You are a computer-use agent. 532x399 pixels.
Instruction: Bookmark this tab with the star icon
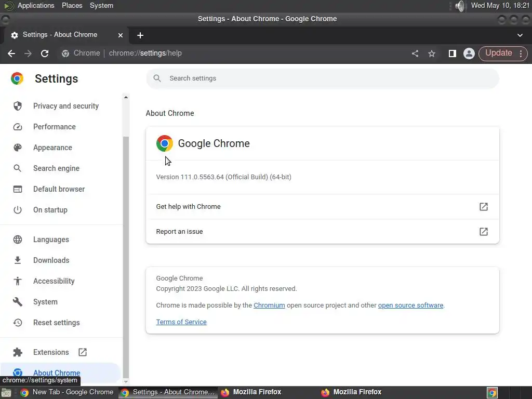click(432, 54)
